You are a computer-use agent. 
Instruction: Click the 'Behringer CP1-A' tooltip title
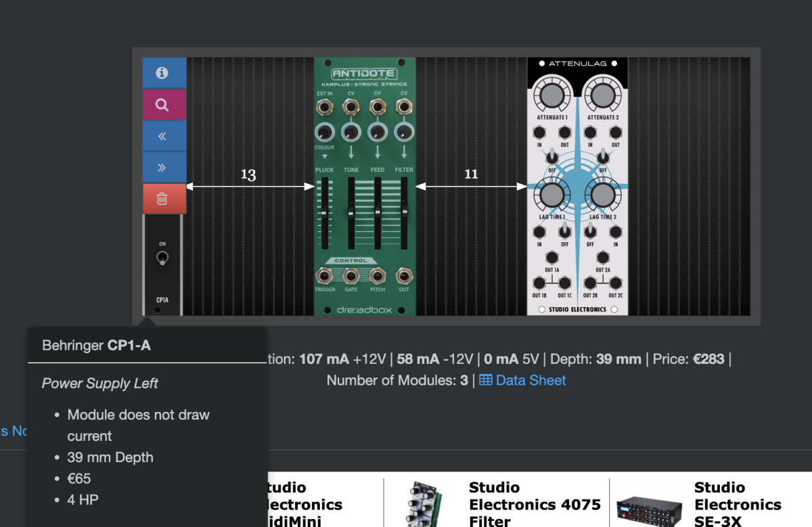pyautogui.click(x=96, y=346)
